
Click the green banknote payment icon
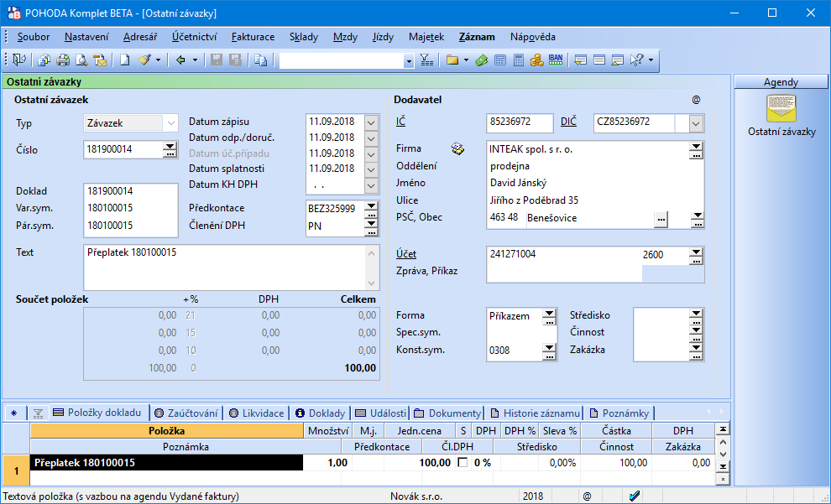click(481, 60)
